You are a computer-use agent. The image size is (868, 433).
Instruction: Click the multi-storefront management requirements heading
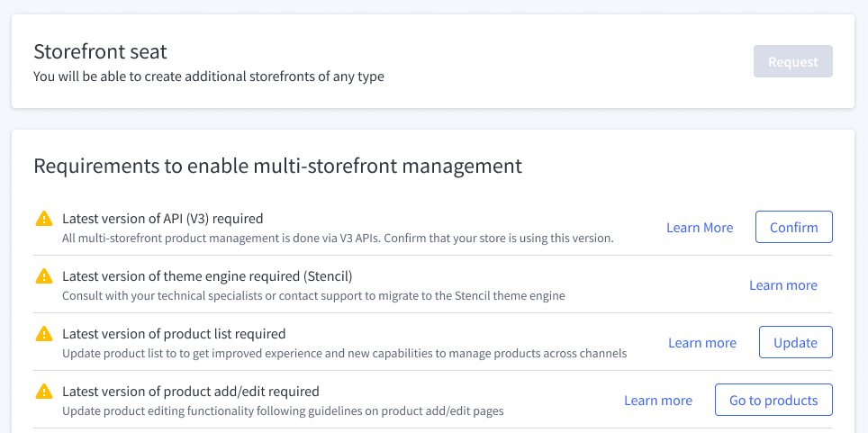pyautogui.click(x=277, y=166)
